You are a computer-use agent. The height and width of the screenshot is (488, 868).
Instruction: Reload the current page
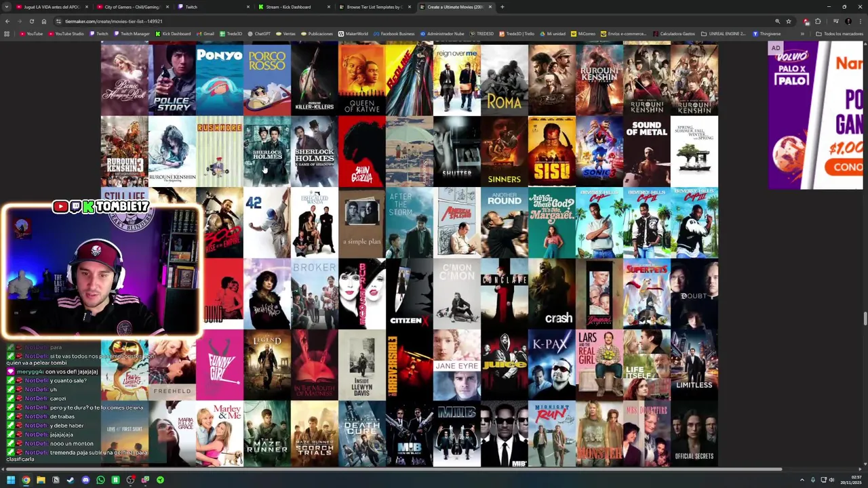click(31, 21)
